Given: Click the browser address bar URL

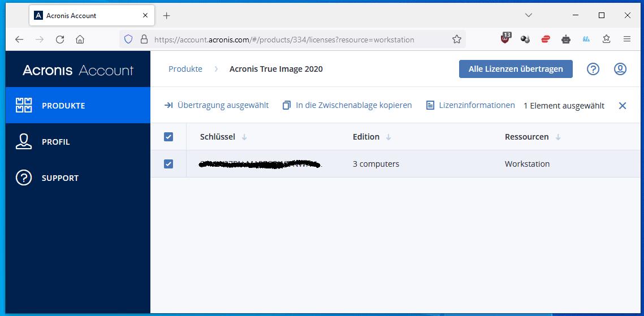Looking at the screenshot, I should tap(284, 40).
